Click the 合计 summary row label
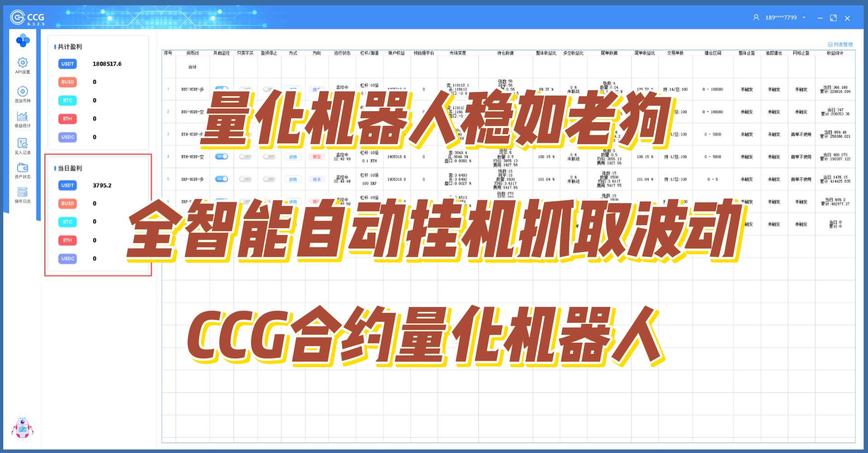 tap(193, 67)
